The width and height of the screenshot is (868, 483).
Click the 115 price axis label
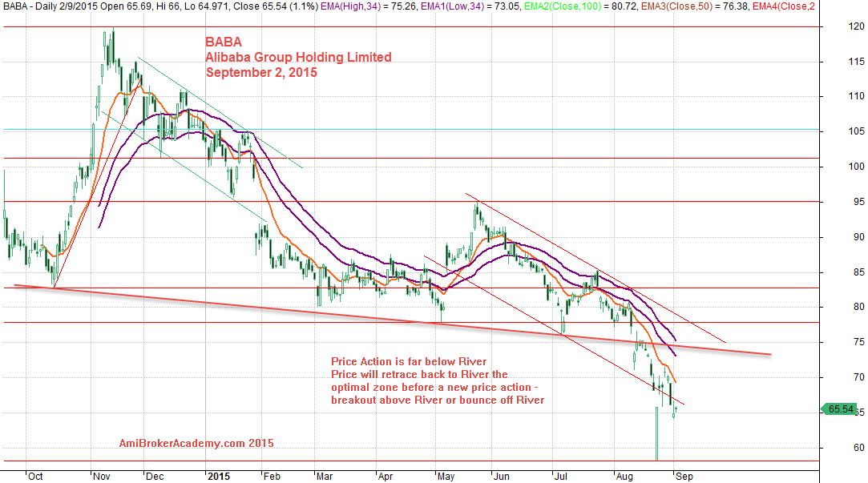[856, 62]
